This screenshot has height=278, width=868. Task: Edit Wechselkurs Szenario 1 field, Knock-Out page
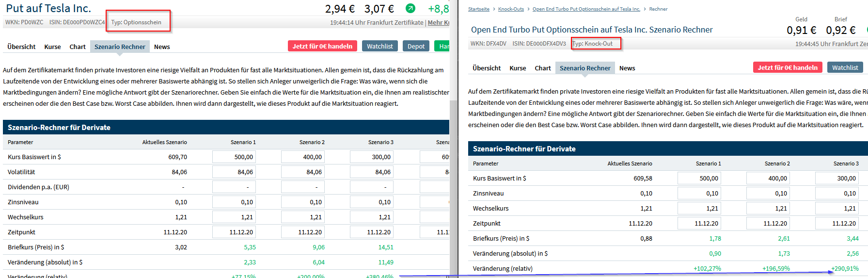[699, 208]
